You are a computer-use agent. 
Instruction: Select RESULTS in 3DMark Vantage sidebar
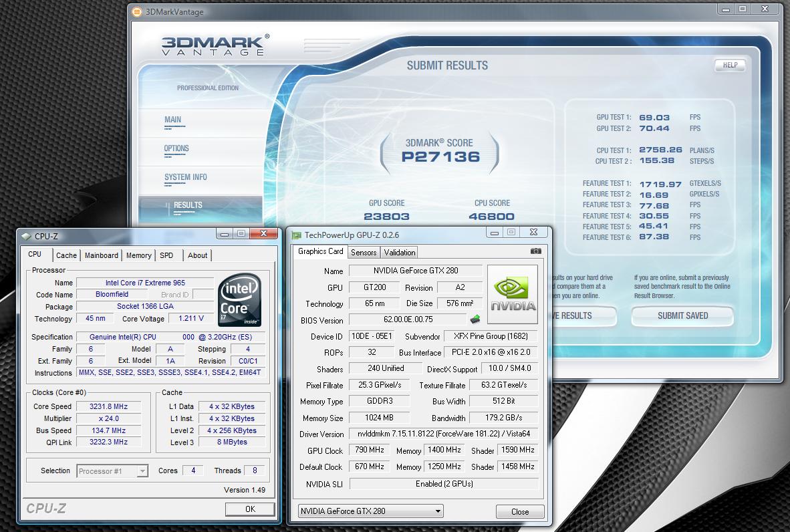pyautogui.click(x=187, y=206)
